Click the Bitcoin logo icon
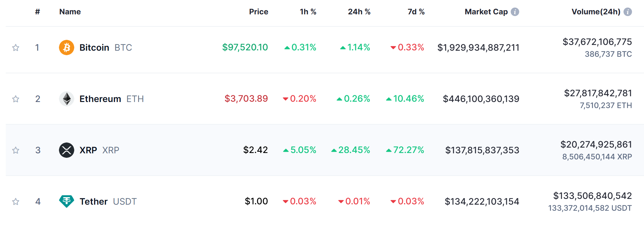 pos(67,47)
